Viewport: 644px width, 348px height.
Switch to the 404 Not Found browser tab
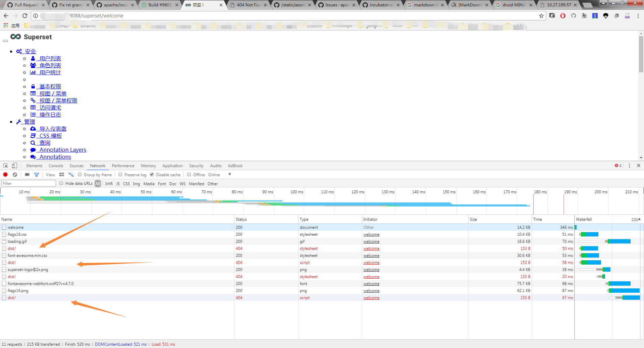tap(249, 5)
